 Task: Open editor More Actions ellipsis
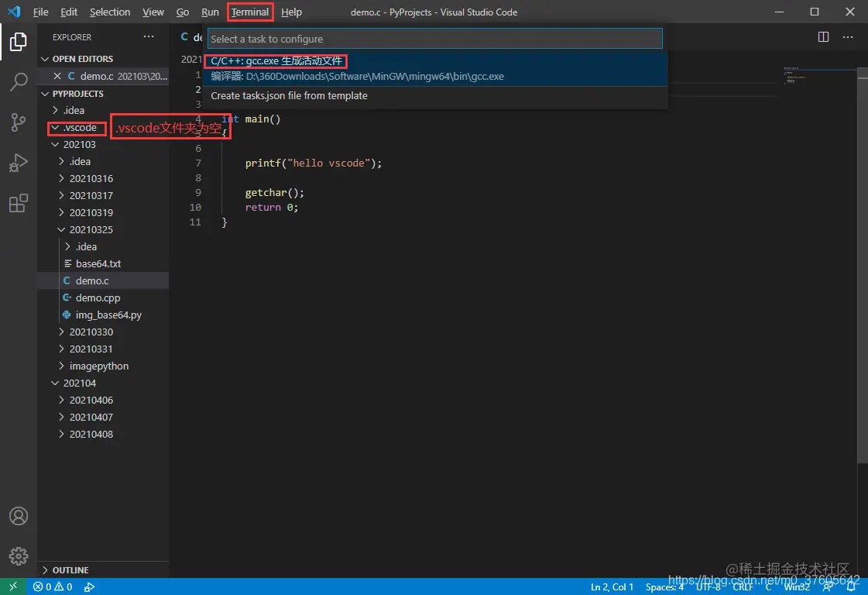click(x=848, y=36)
